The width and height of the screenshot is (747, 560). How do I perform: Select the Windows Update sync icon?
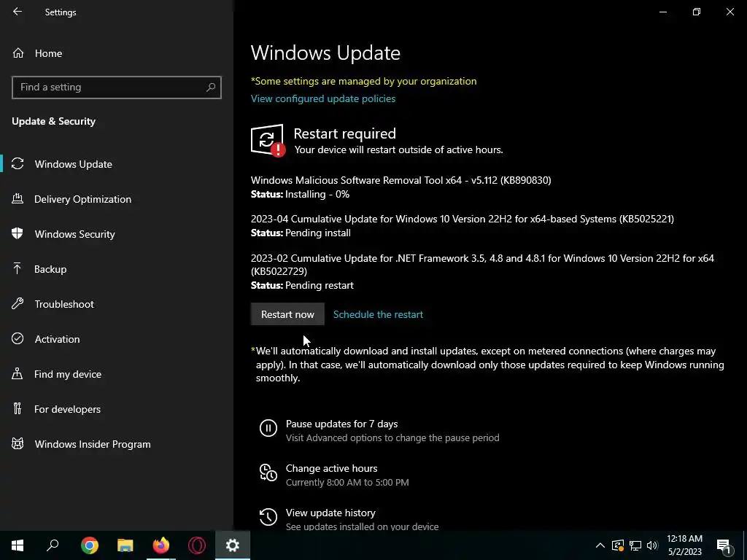pos(18,164)
